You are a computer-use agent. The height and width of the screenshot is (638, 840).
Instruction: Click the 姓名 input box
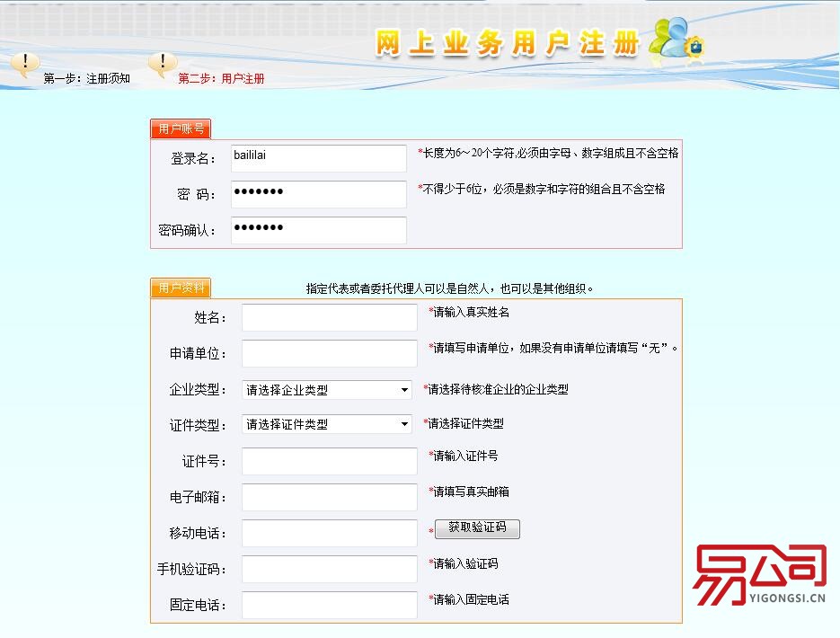pyautogui.click(x=329, y=317)
